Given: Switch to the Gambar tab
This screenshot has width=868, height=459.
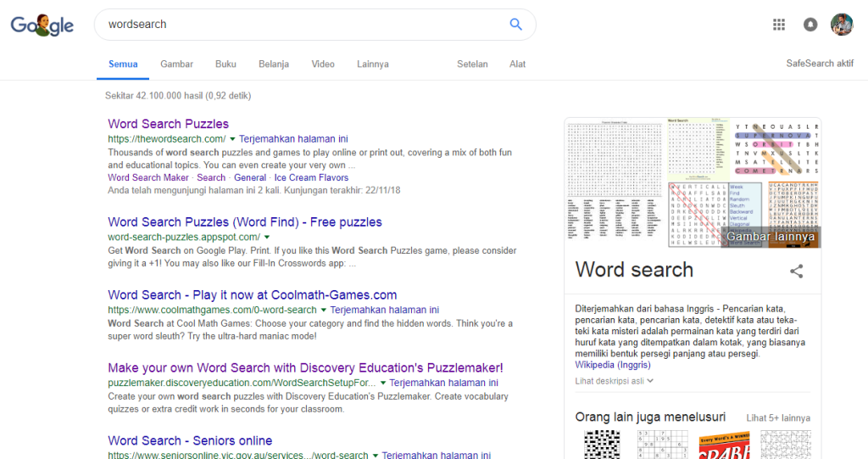Looking at the screenshot, I should (176, 64).
